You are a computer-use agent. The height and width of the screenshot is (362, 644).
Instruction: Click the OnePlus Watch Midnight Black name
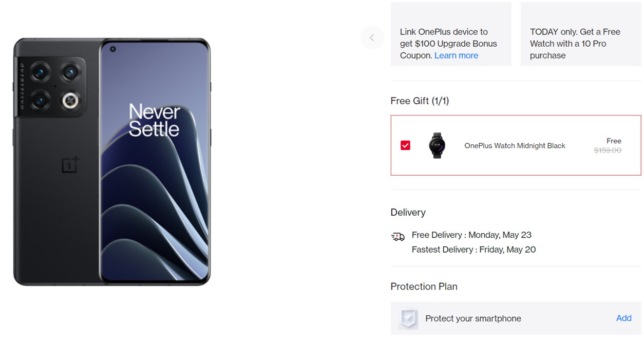[515, 146]
